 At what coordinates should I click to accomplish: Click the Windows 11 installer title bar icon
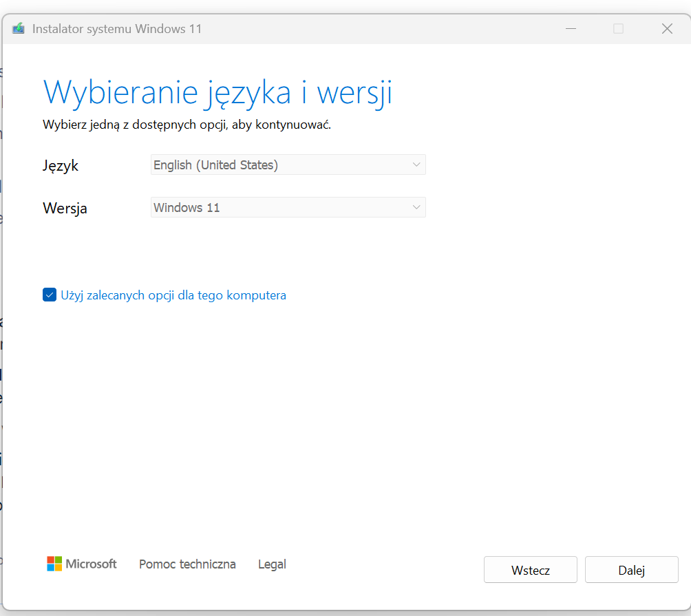(19, 29)
